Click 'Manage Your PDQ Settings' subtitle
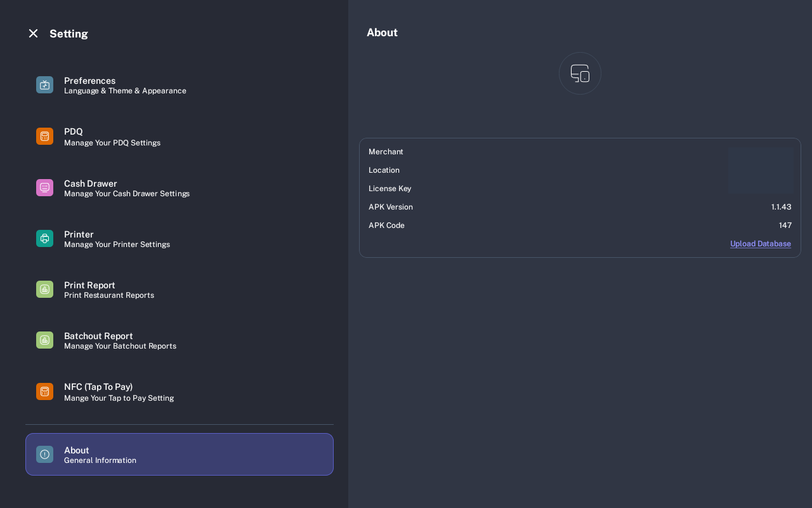Viewport: 812px width, 508px height. (112, 143)
